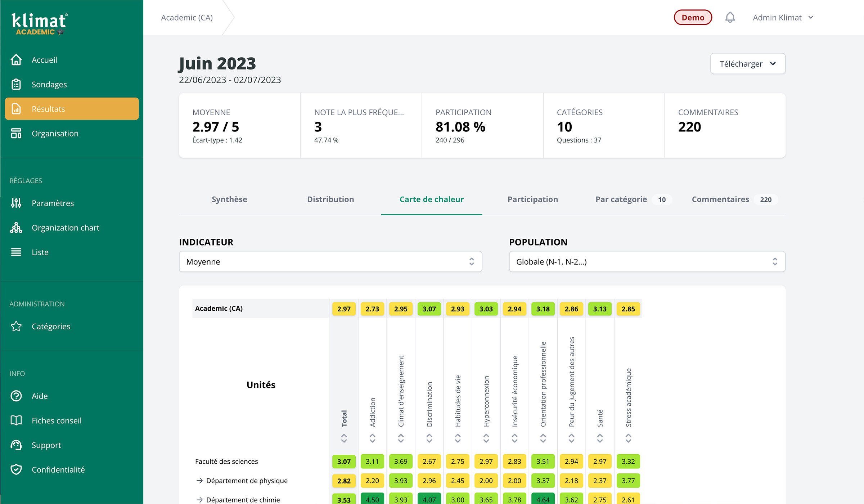Sort by Hyperconnexion column arrows
Image resolution: width=864 pixels, height=504 pixels.
click(x=486, y=438)
